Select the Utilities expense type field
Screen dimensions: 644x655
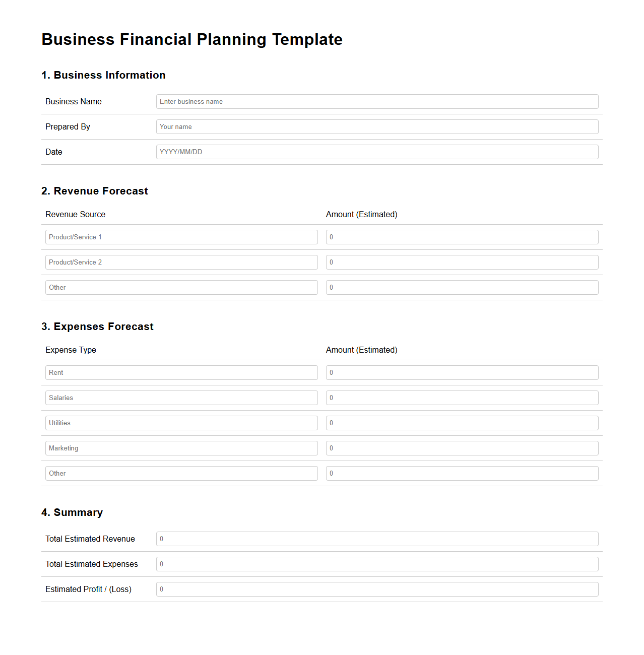tap(181, 423)
